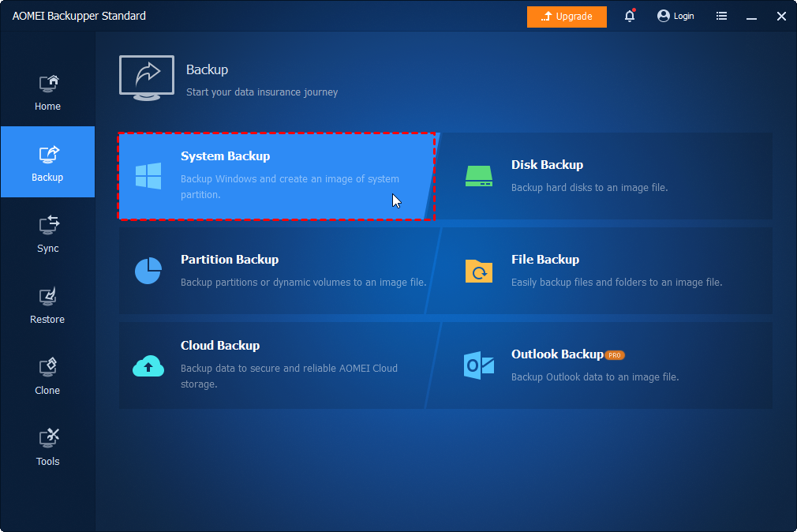Select the Outlook Backup heading

click(557, 354)
